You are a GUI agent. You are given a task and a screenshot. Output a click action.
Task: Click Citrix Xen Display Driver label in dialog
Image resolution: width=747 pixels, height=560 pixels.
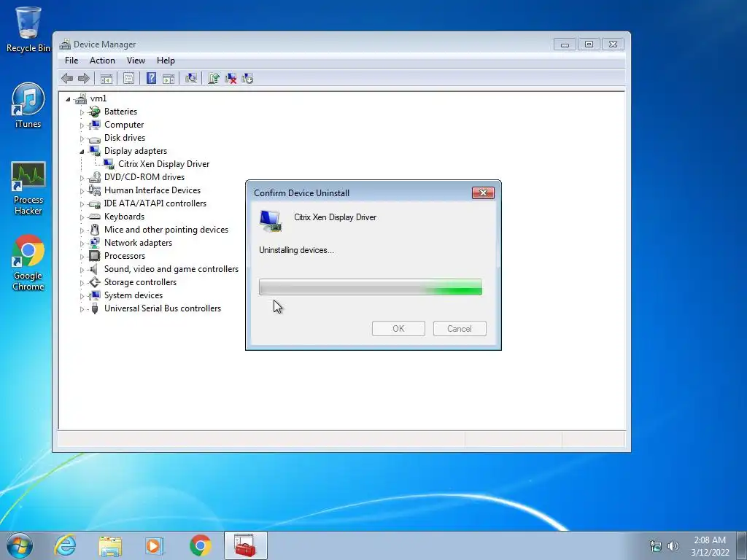pyautogui.click(x=336, y=217)
